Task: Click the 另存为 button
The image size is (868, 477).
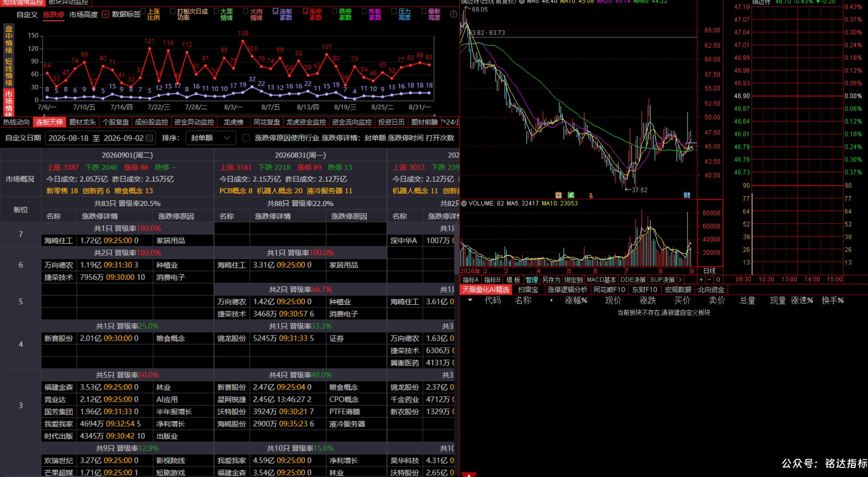Action: click(x=551, y=280)
